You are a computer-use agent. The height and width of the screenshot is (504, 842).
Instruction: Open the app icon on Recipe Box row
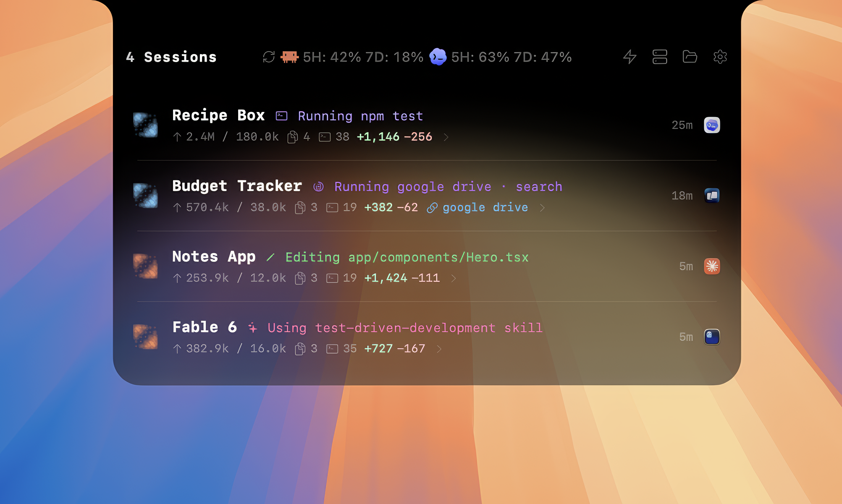(712, 125)
